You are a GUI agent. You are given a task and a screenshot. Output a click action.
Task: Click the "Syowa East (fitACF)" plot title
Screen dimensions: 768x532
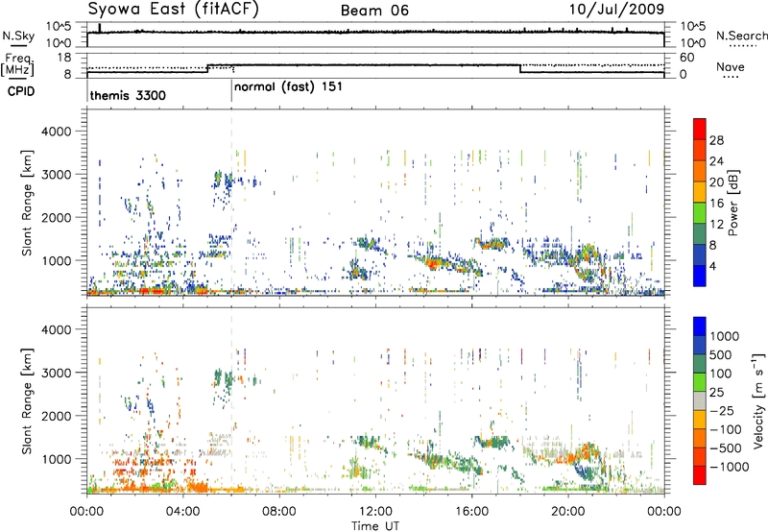(173, 10)
